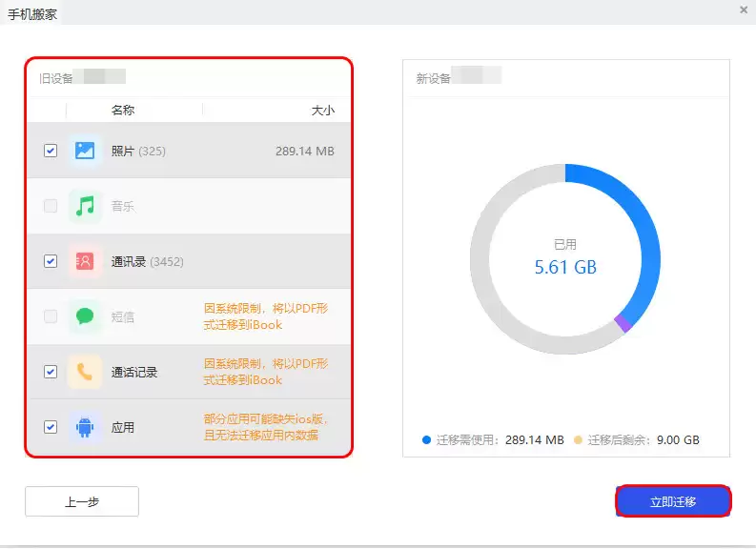Screen dimensions: 756x549
Task: Uncheck the 照片 (325) checkbox
Action: (x=51, y=151)
